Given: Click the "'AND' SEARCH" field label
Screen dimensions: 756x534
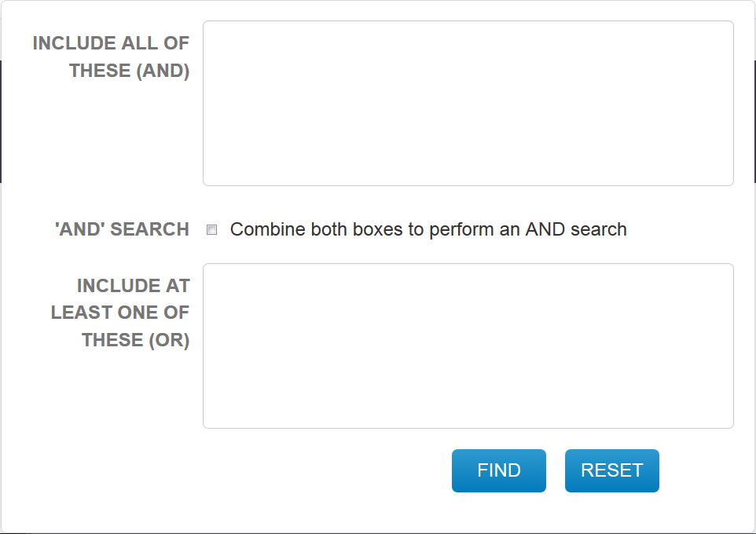Looking at the screenshot, I should (122, 229).
